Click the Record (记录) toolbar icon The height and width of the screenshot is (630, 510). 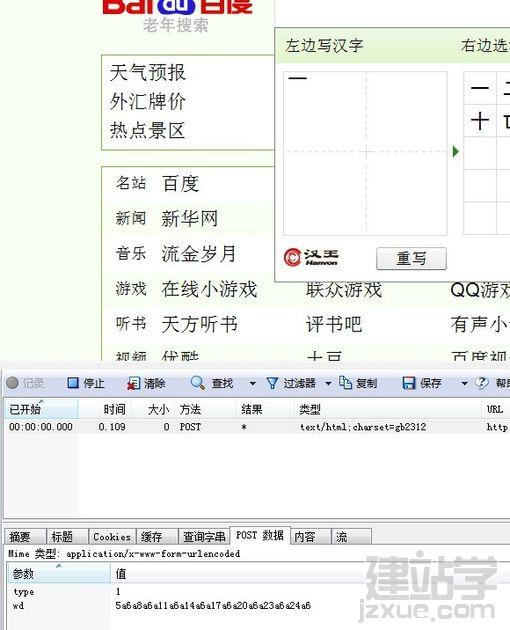tap(12, 383)
